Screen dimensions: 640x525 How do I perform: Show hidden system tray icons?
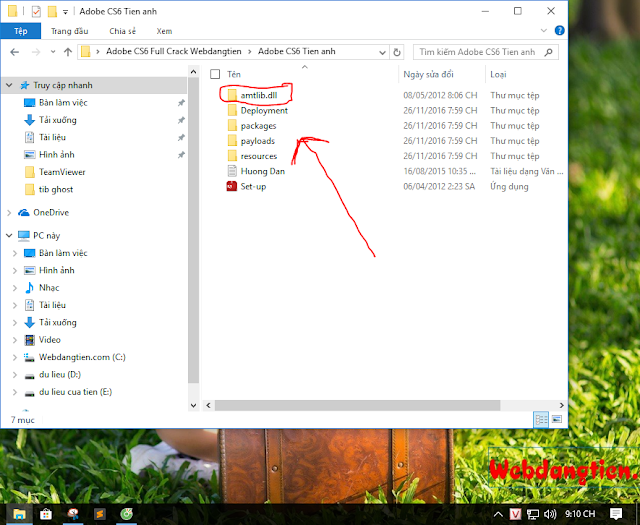coord(498,514)
